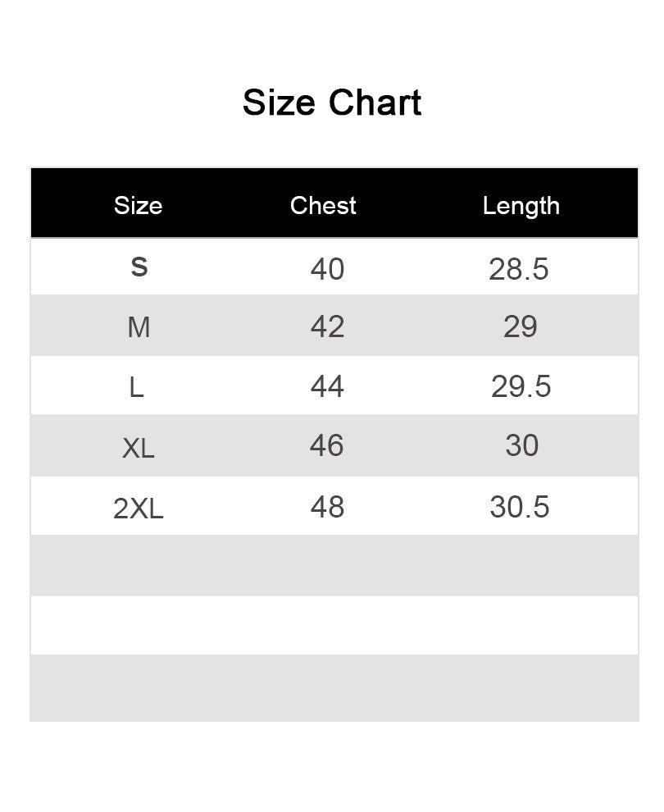664x812 pixels.
Task: Click the Size Chart title
Action: [332, 103]
